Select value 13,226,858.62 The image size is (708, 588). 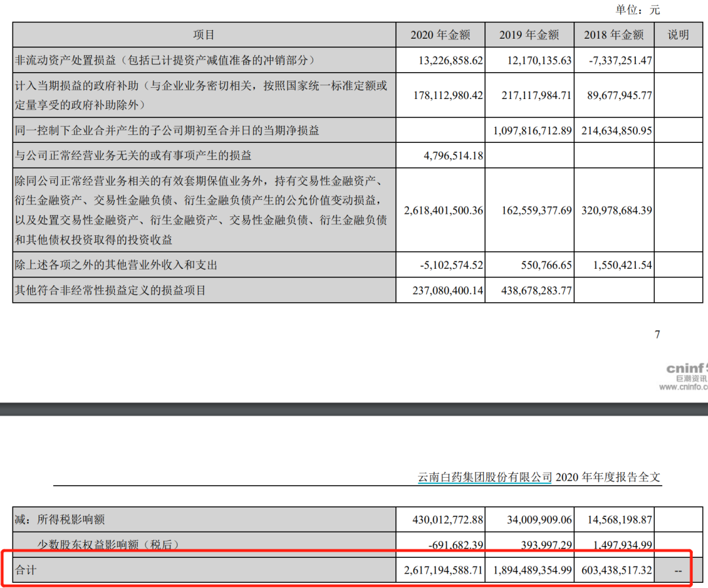pyautogui.click(x=450, y=60)
